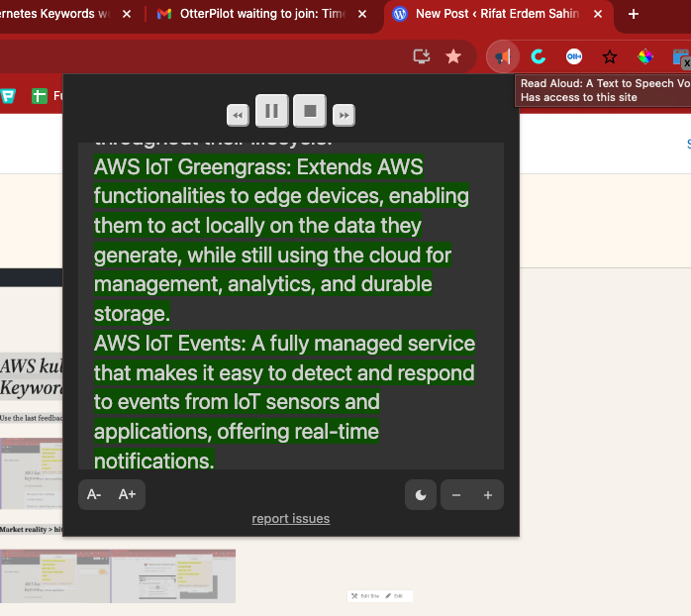Click the AWS IoT Greengrass paragraph
Image resolution: width=691 pixels, height=616 pixels.
tap(281, 241)
